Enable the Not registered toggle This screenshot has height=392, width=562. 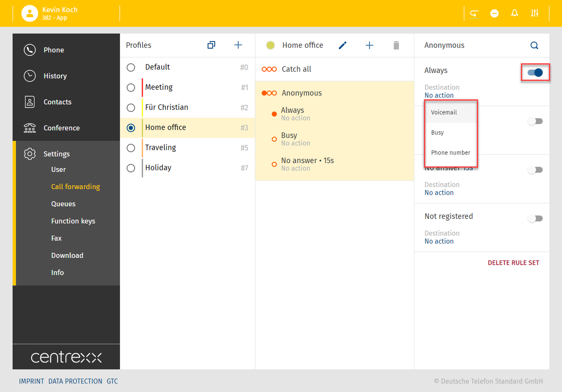(535, 218)
